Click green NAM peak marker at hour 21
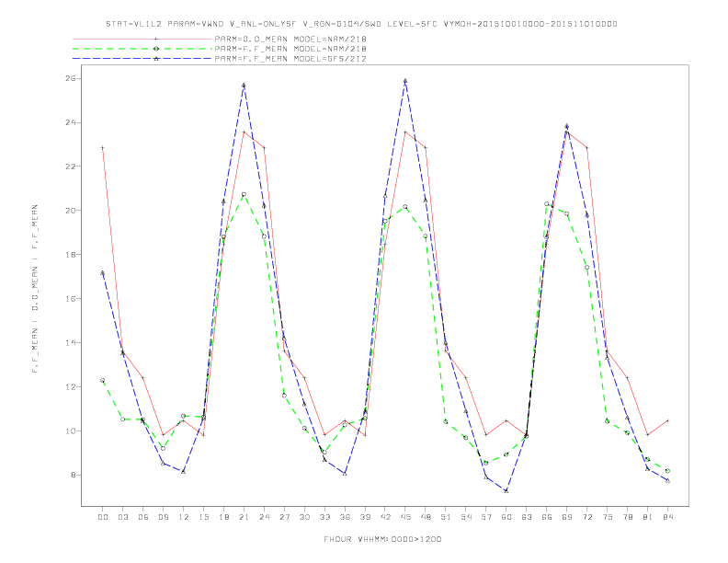Image resolution: width=728 pixels, height=563 pixels. [x=244, y=194]
